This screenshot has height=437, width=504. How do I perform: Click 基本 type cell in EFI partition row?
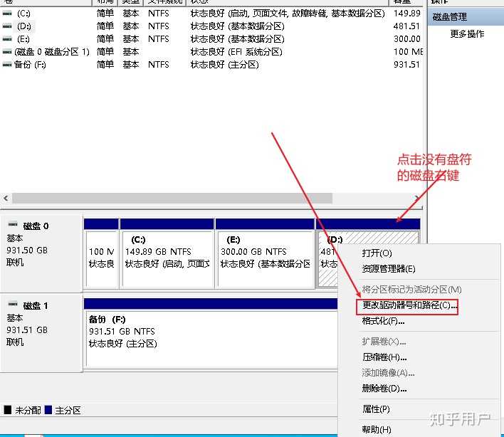tap(130, 52)
